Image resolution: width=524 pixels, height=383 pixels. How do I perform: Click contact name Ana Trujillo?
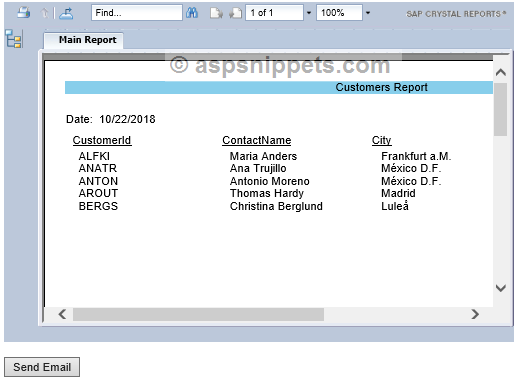coord(258,168)
